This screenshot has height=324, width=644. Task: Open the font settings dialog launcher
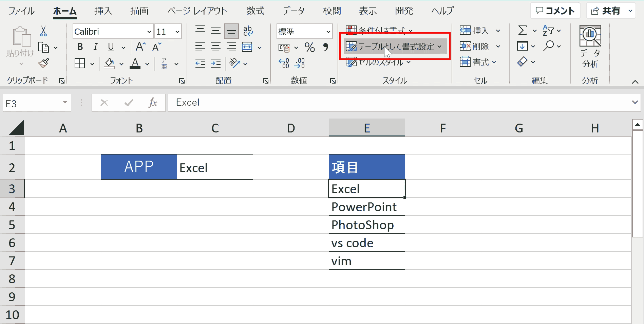[182, 81]
